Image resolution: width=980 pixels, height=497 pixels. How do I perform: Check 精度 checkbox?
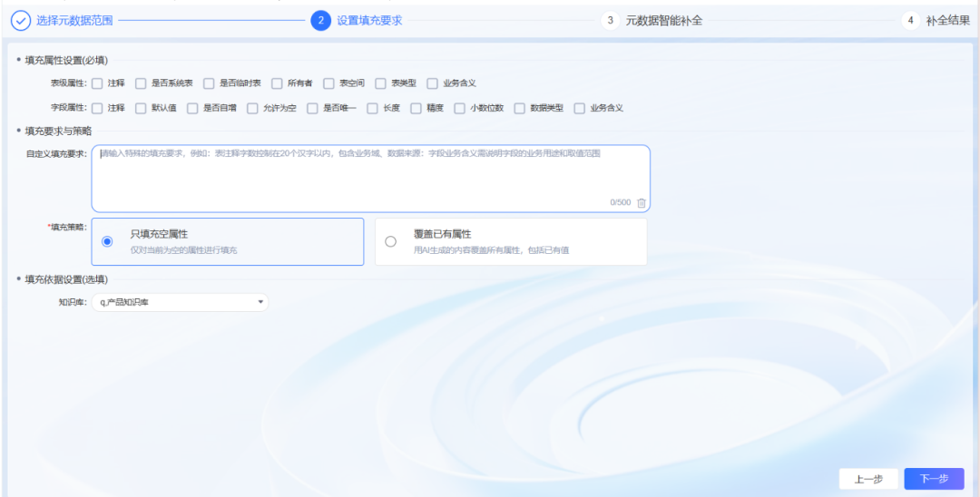pyautogui.click(x=416, y=108)
